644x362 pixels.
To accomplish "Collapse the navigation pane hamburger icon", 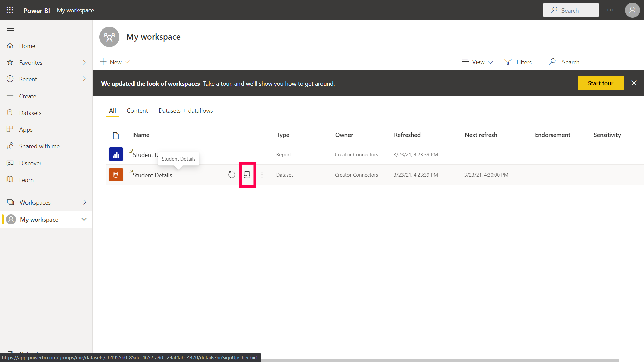I will 10,29.
